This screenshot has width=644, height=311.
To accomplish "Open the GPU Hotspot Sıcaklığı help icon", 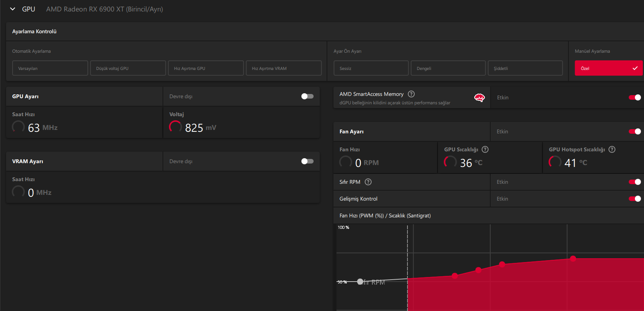I will (x=612, y=149).
